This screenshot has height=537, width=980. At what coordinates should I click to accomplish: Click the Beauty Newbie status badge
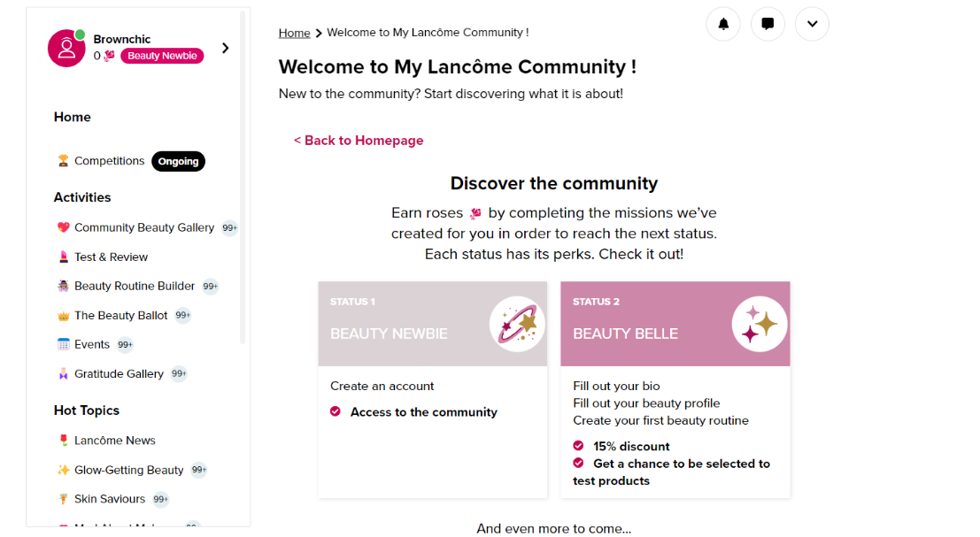162,56
